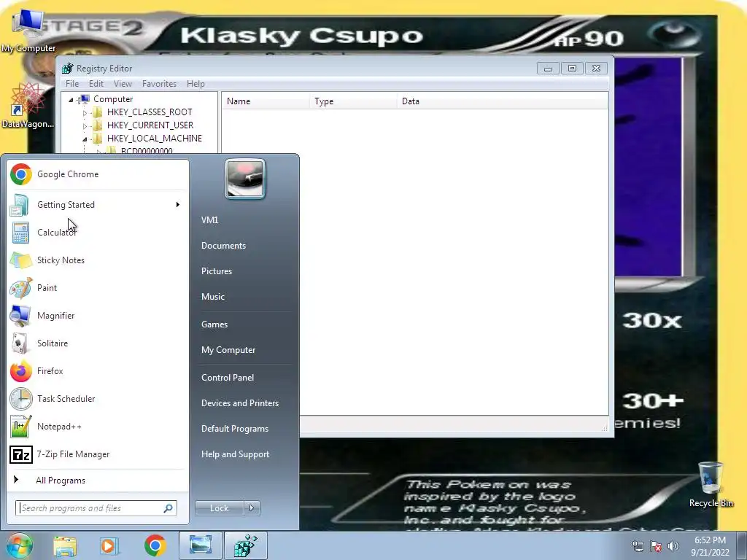747x560 pixels.
Task: Click the user account picture in Start menu
Action: [x=245, y=179]
